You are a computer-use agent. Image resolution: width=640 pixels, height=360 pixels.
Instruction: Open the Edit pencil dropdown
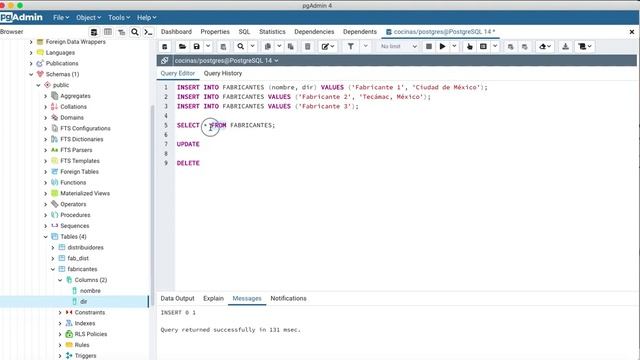coord(328,47)
